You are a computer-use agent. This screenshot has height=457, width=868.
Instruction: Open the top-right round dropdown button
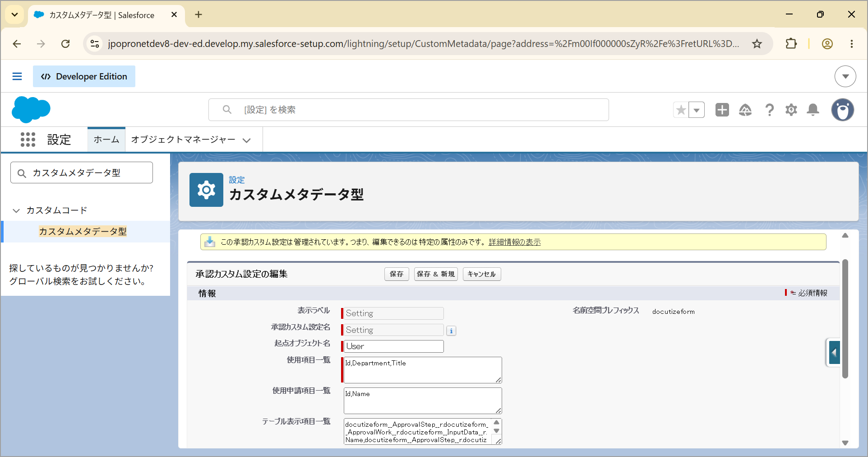tap(845, 76)
